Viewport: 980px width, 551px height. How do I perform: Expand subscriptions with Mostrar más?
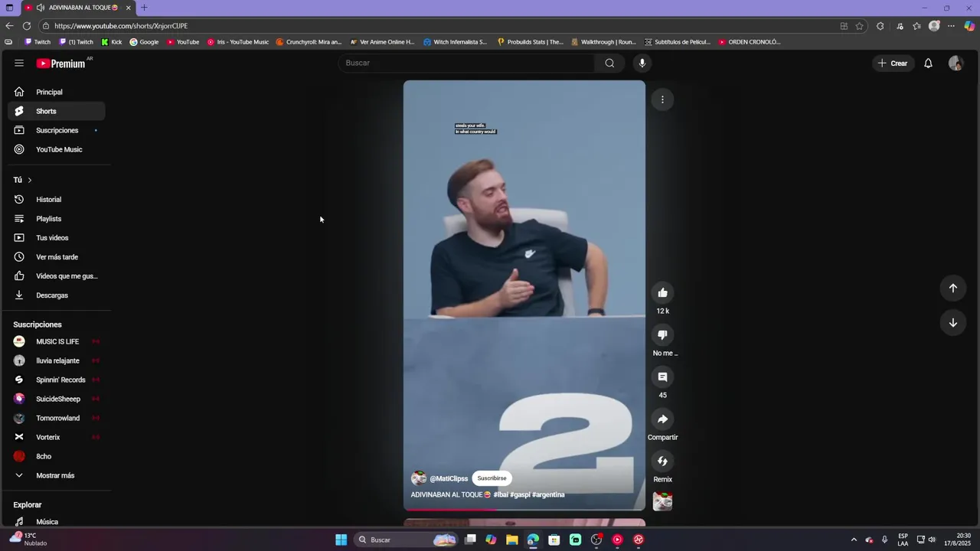click(x=57, y=475)
